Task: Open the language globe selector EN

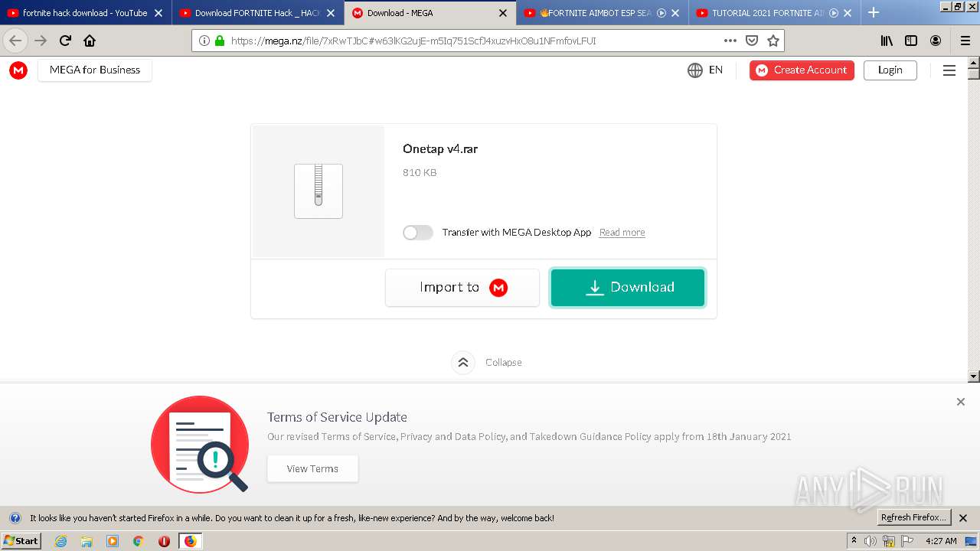Action: 705,70
